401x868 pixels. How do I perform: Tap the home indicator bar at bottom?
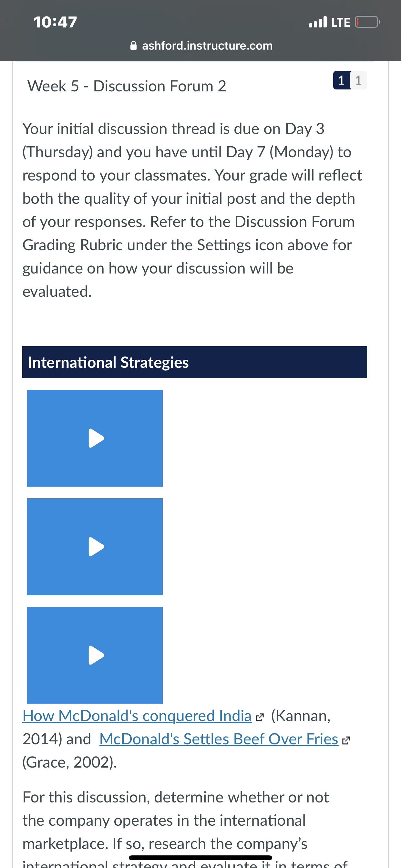[200, 858]
